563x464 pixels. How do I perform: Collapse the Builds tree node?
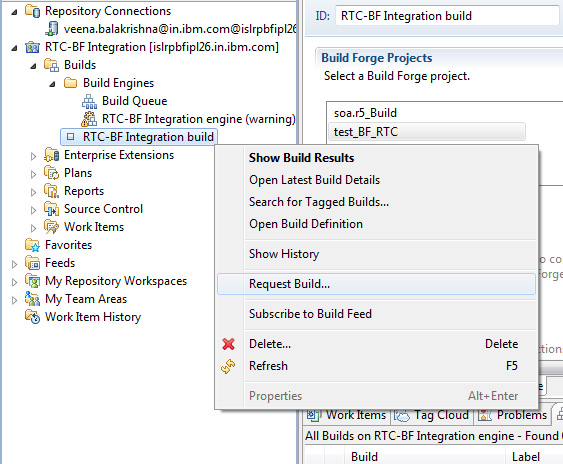[x=33, y=66]
